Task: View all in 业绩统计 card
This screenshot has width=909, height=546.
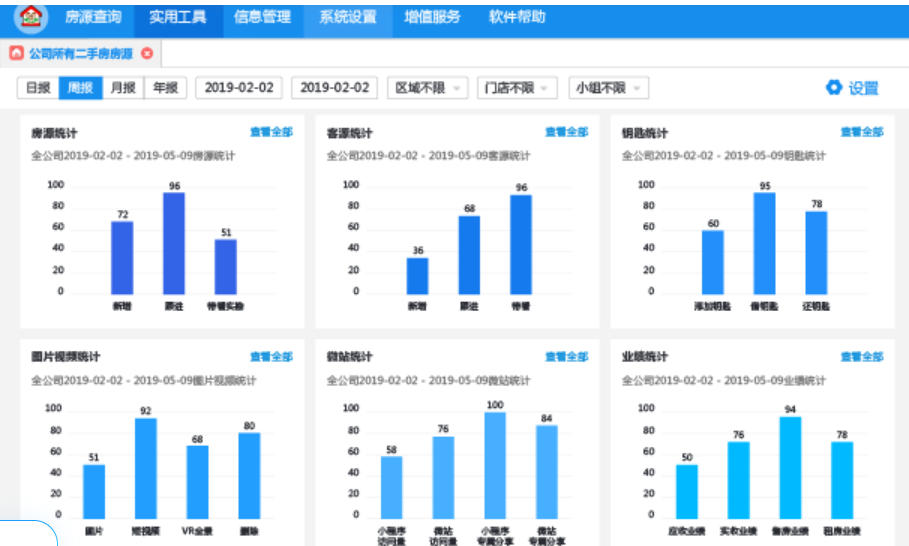Action: pos(862,356)
